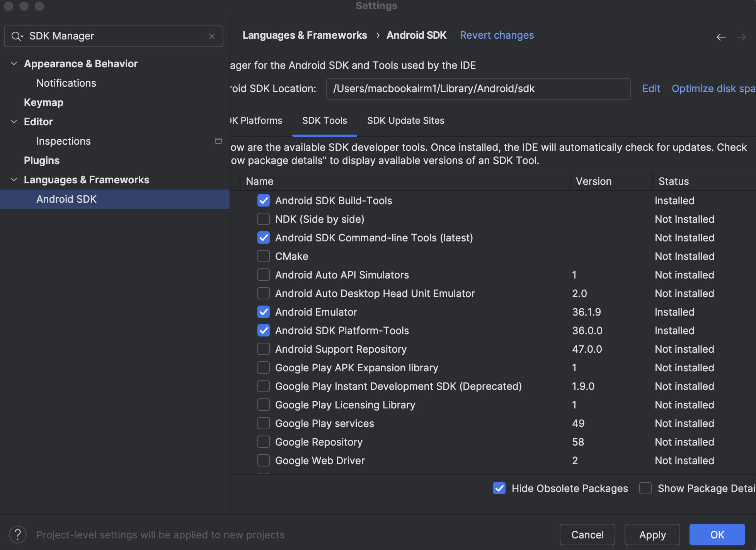
Task: Switch to SDK Platforms tab
Action: 257,121
